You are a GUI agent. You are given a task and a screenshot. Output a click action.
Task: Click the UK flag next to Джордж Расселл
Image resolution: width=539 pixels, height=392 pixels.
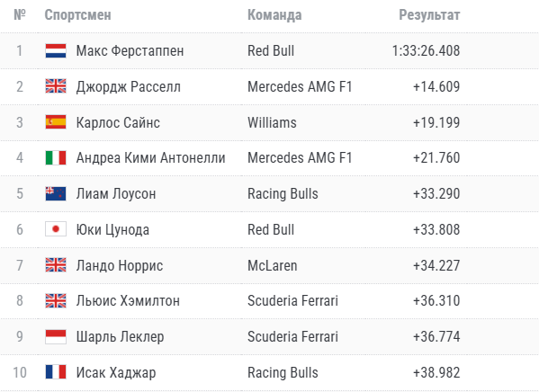click(x=56, y=86)
